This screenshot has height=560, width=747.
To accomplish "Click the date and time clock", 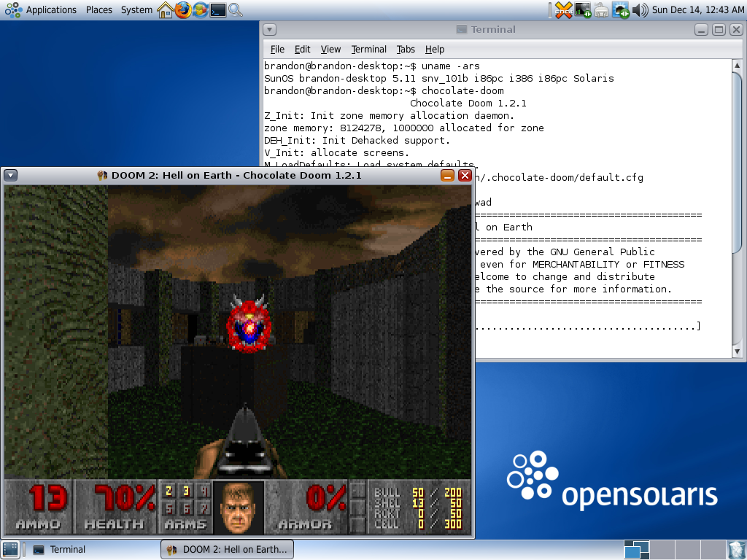I will [697, 10].
